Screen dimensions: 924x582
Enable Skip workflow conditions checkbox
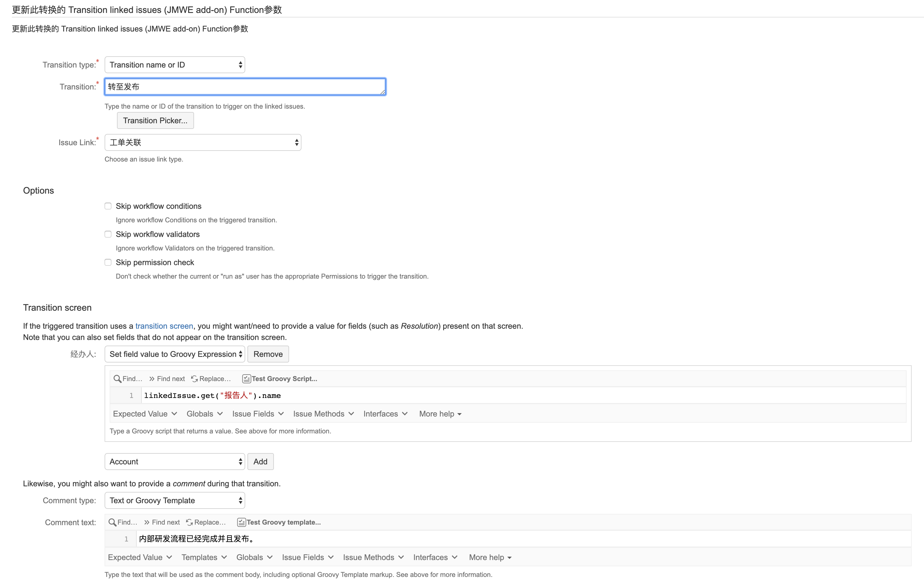(108, 206)
